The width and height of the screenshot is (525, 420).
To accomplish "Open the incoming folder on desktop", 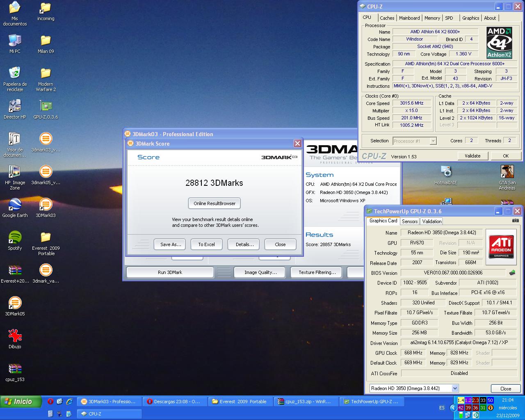I will 46,11.
